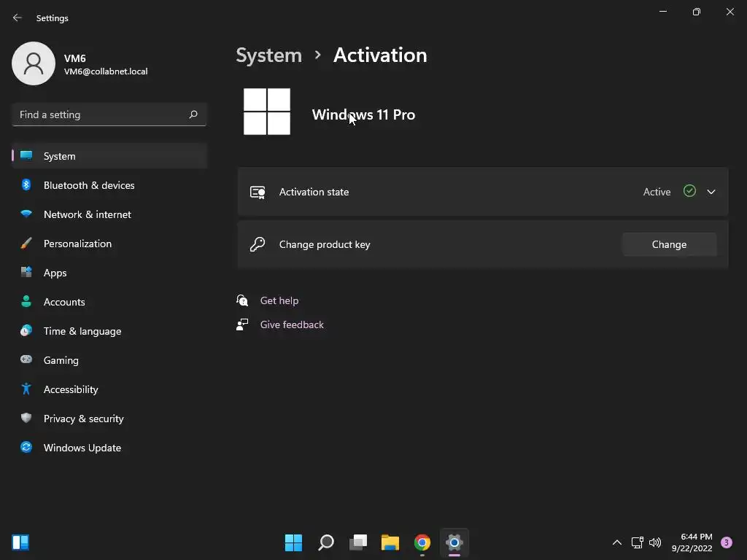This screenshot has width=747, height=560.
Task: Open the Give feedback link
Action: tap(292, 324)
